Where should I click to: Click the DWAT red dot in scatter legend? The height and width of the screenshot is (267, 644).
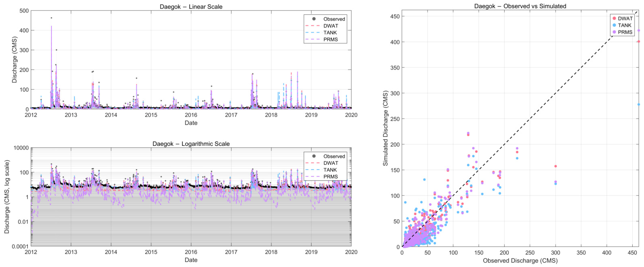614,19
